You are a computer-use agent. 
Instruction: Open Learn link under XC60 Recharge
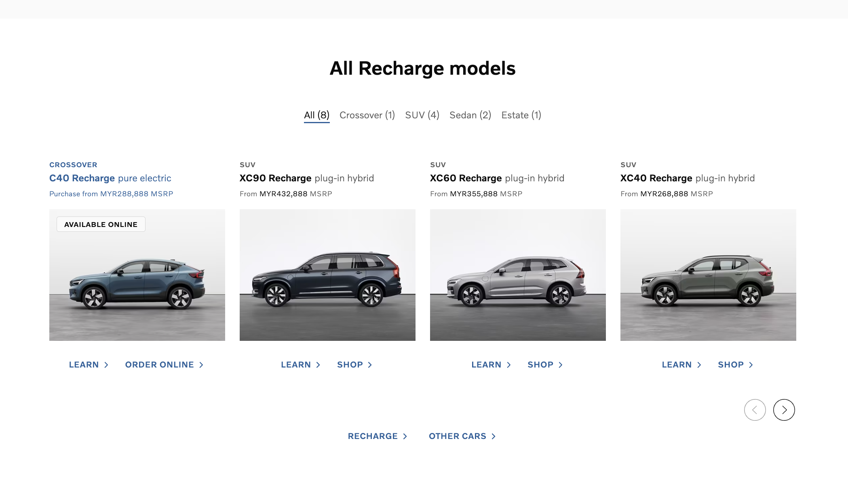tap(491, 365)
